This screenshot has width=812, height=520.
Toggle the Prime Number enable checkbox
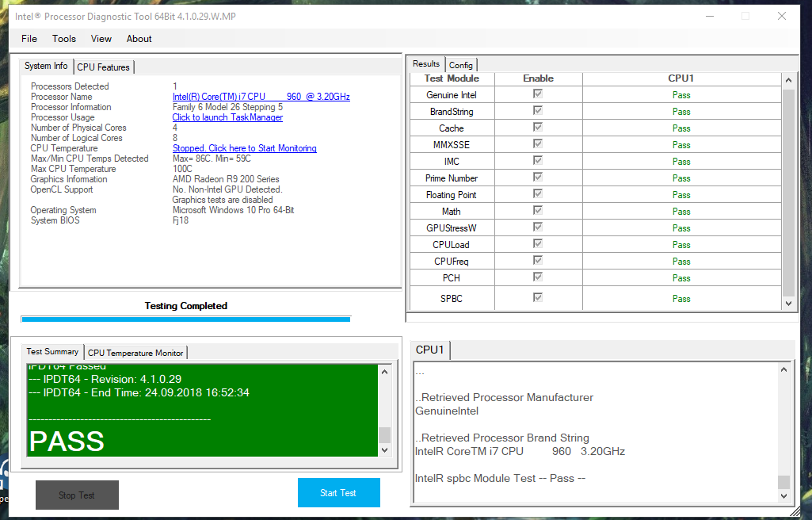point(538,178)
